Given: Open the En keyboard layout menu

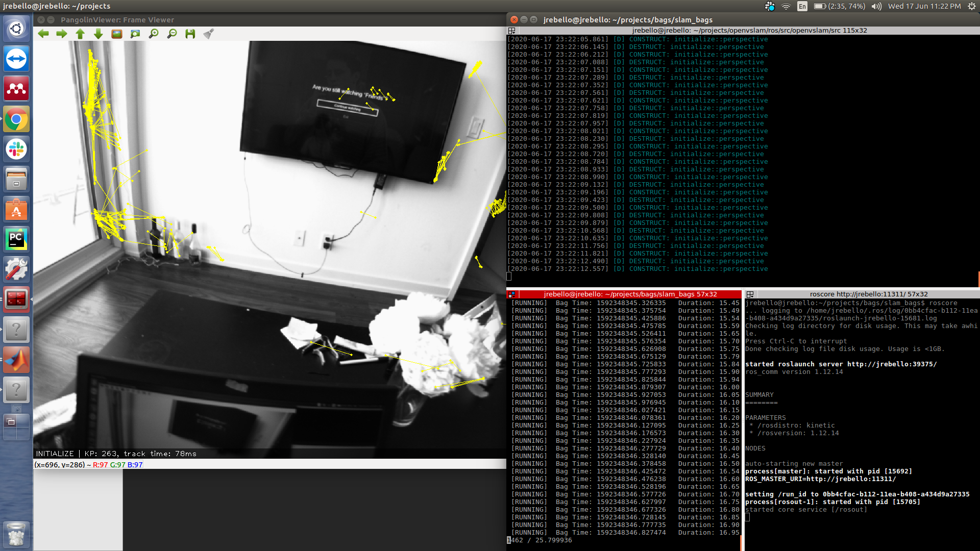Looking at the screenshot, I should click(801, 6).
